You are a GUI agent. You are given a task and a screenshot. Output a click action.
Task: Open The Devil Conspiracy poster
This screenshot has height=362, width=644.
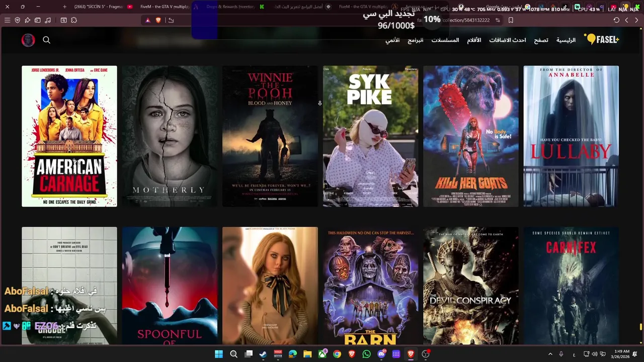[x=471, y=286]
